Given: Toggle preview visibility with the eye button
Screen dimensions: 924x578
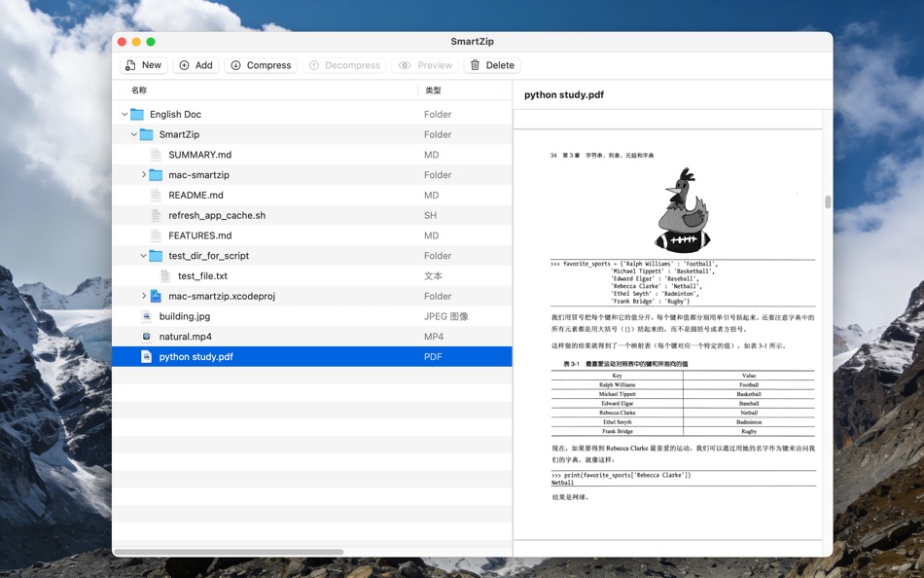Looking at the screenshot, I should point(424,64).
